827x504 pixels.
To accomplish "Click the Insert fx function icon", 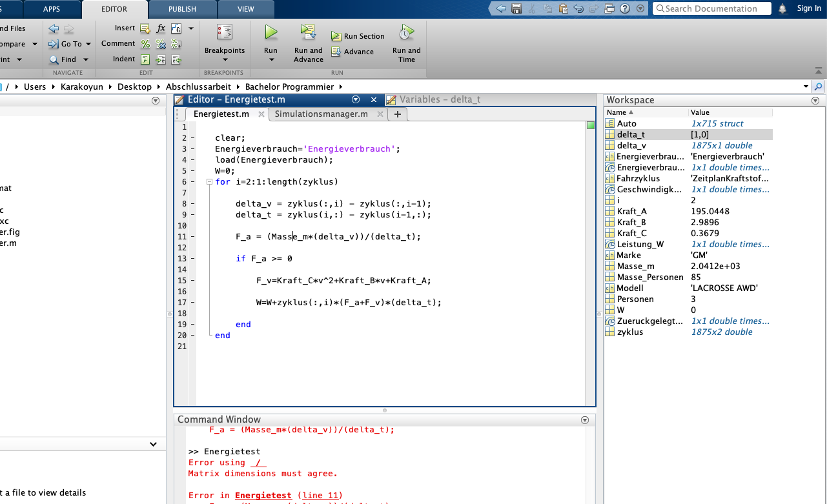I will pyautogui.click(x=161, y=28).
